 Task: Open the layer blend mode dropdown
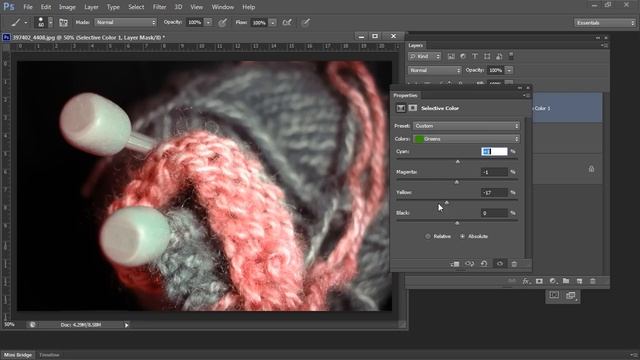coord(434,70)
